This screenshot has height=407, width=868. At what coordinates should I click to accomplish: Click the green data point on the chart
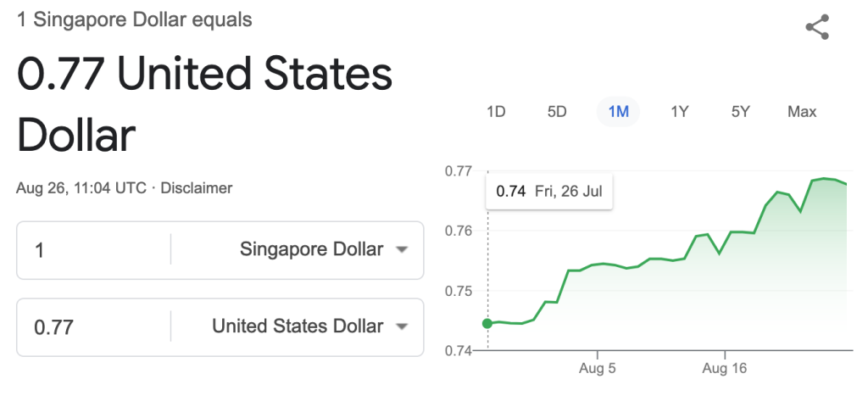click(487, 323)
